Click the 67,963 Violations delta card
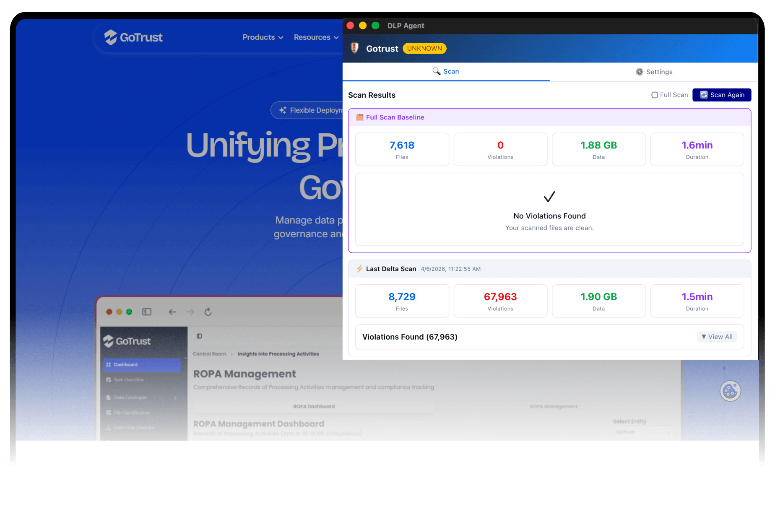This screenshot has height=532, width=775. 500,301
